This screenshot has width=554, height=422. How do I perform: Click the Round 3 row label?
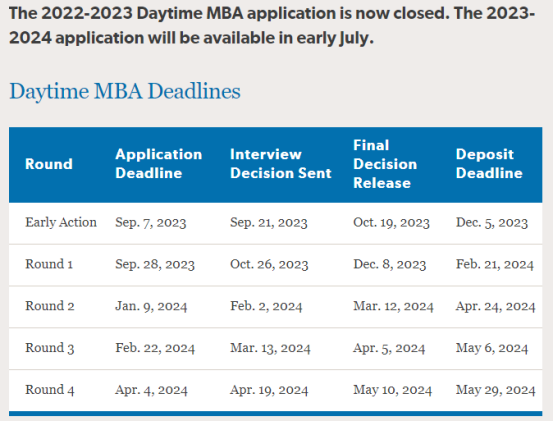(x=50, y=348)
